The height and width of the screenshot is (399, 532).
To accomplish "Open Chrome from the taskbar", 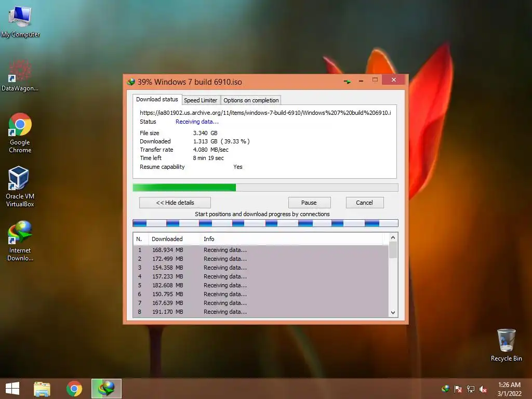I will click(74, 389).
